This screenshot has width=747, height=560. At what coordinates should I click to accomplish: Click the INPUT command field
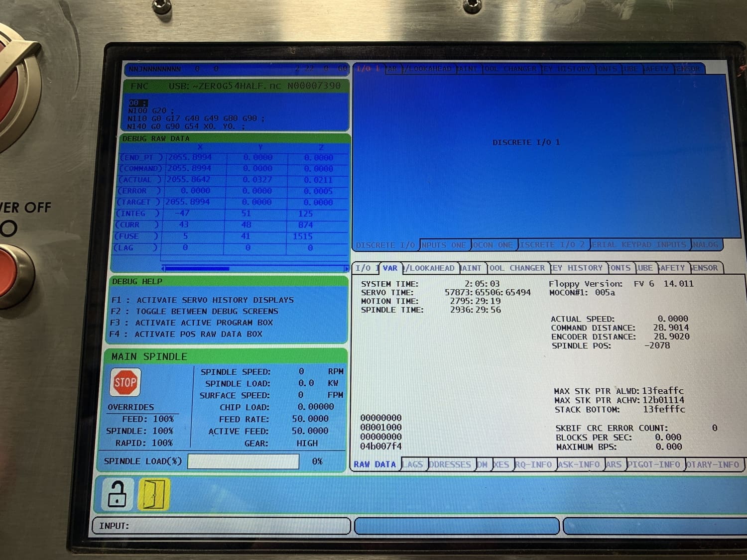point(222,526)
